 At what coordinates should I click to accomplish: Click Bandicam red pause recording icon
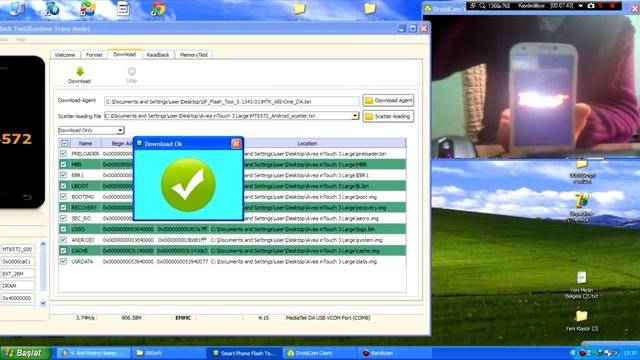coord(601,6)
